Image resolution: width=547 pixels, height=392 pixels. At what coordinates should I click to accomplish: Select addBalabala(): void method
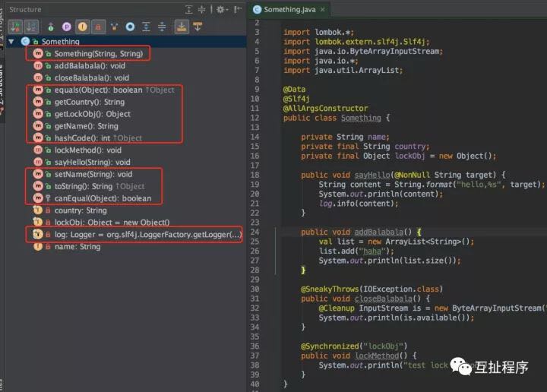coord(90,65)
